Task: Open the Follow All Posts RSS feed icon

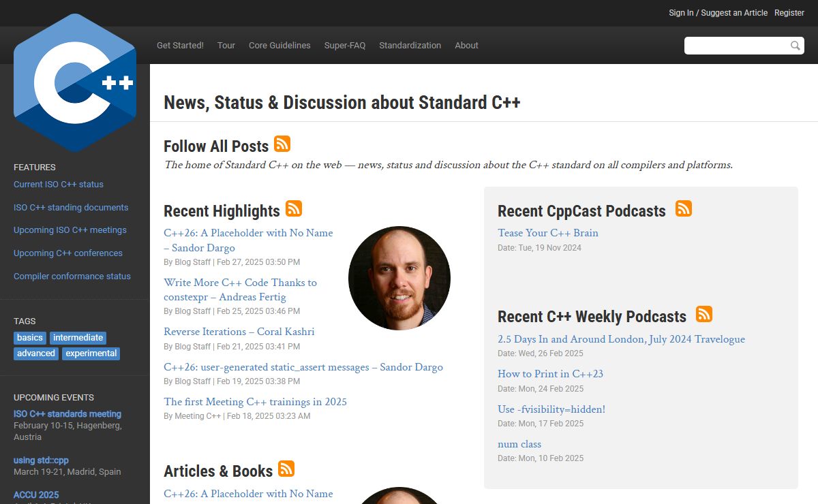Action: click(x=282, y=144)
